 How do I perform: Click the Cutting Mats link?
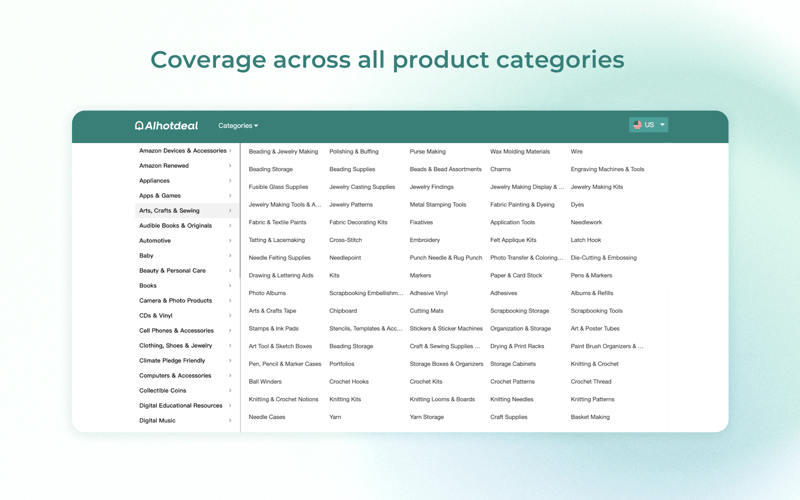coord(427,311)
